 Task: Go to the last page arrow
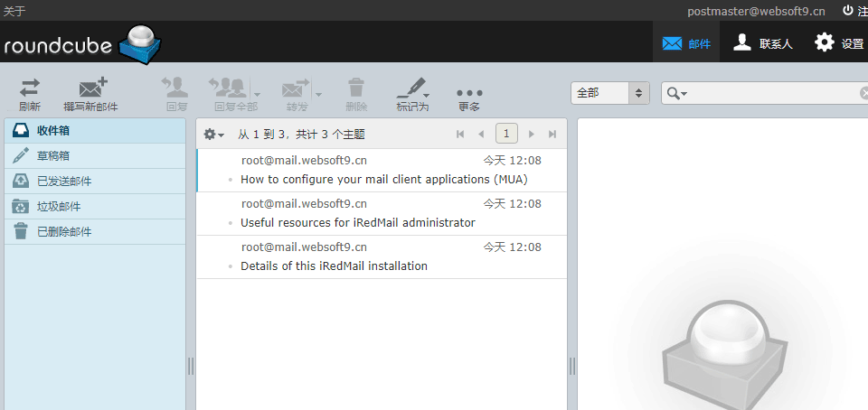[552, 135]
